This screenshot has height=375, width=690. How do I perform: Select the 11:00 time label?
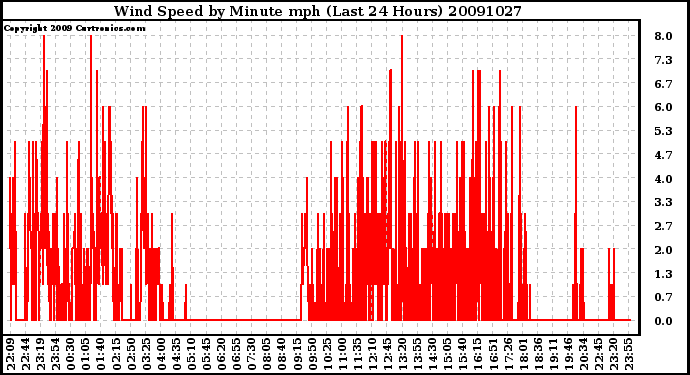point(342,354)
